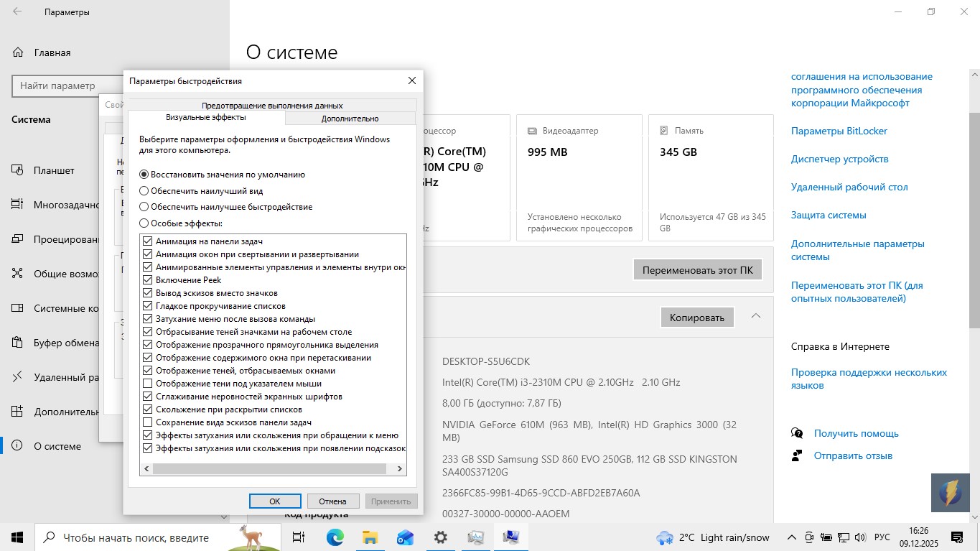Viewport: 980px width, 551px height.
Task: Uncheck Вывод эскизов вместо значков
Action: click(148, 293)
